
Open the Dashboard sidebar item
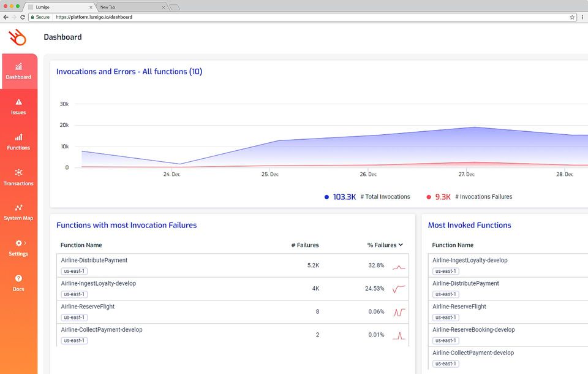coord(19,71)
